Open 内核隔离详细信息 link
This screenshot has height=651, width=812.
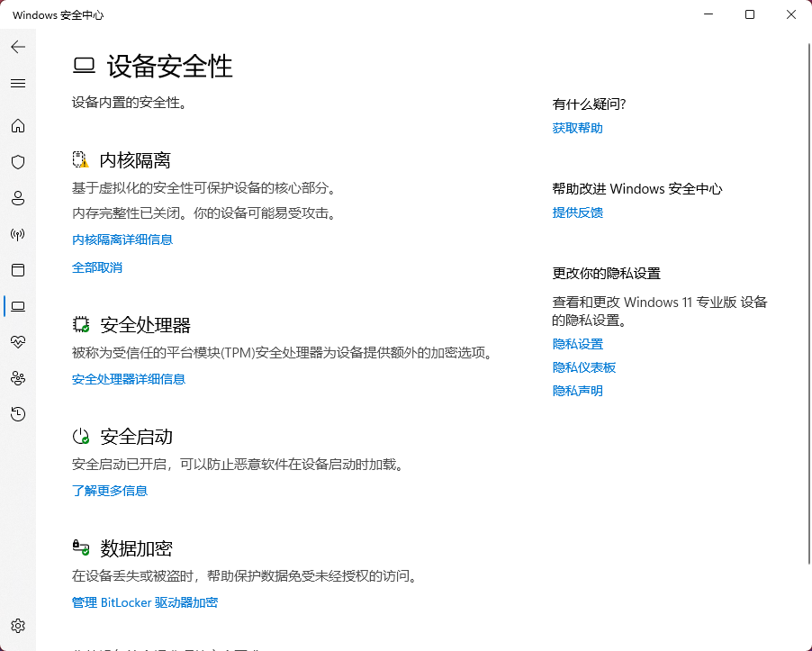(x=122, y=240)
